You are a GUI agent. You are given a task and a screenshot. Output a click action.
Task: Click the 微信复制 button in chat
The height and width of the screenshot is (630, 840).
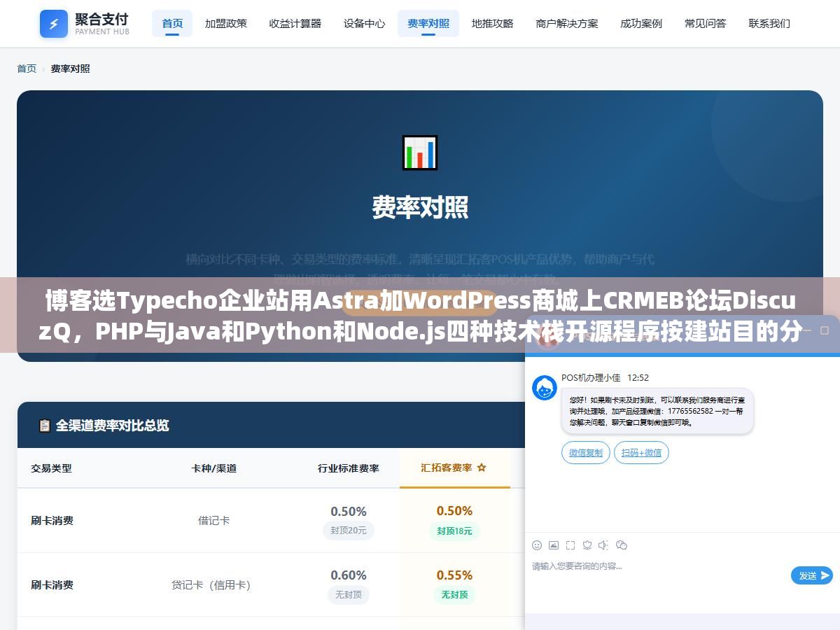(x=586, y=452)
